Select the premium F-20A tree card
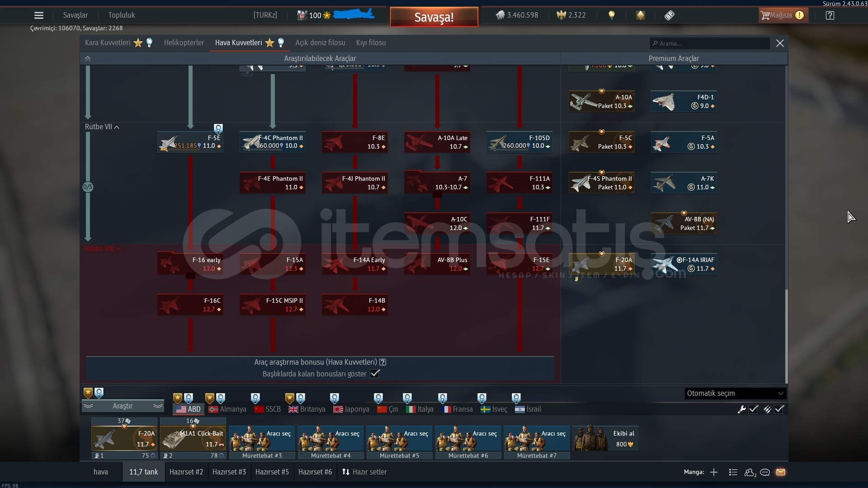 point(602,264)
